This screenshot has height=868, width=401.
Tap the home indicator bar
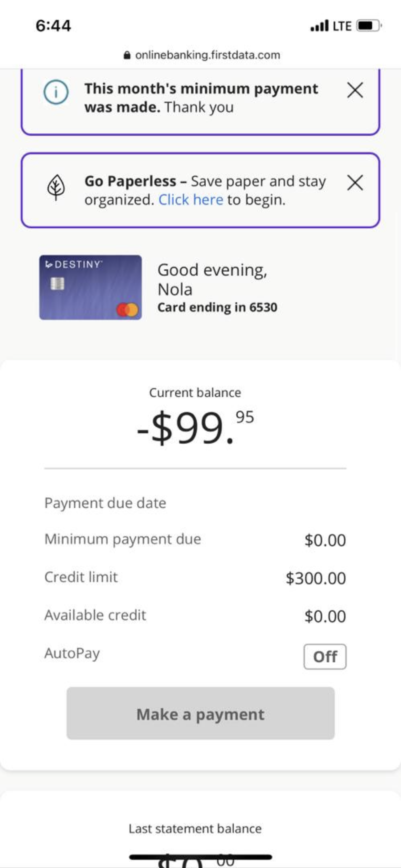point(200,857)
